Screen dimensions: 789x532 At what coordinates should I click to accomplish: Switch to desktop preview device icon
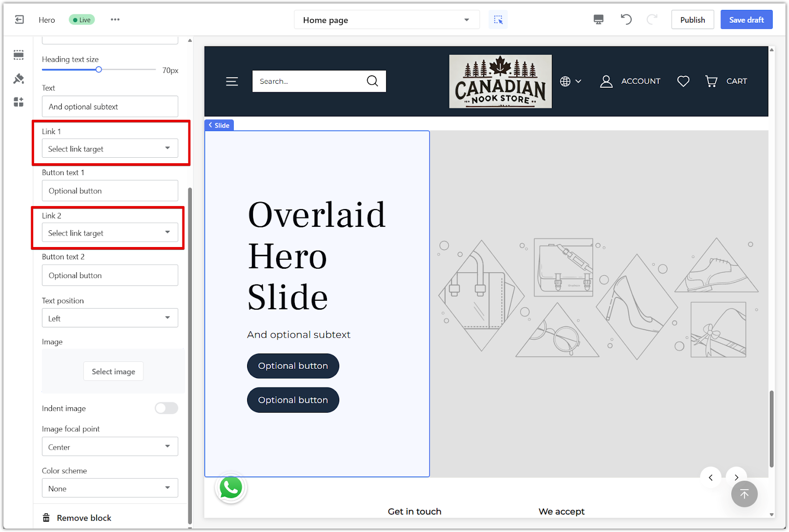coord(598,20)
